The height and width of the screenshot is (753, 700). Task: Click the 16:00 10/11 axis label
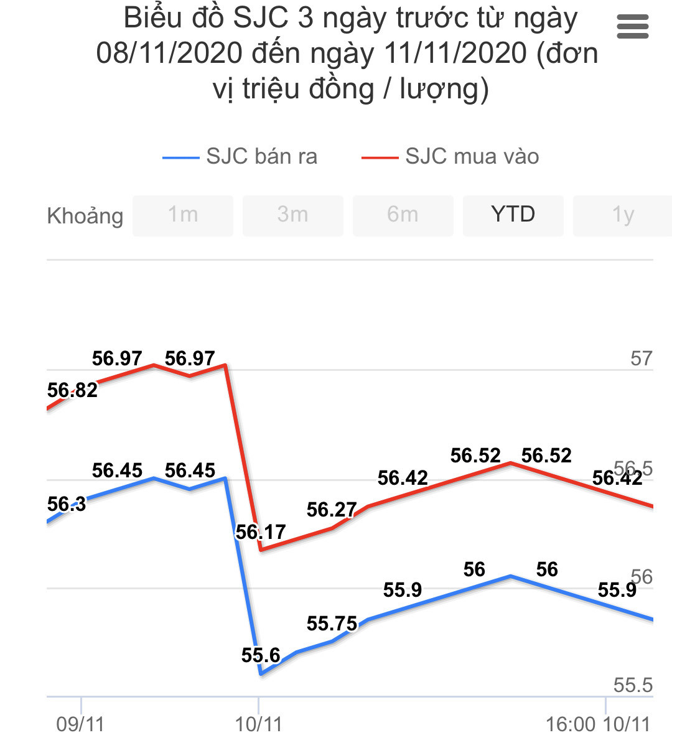coord(597,724)
